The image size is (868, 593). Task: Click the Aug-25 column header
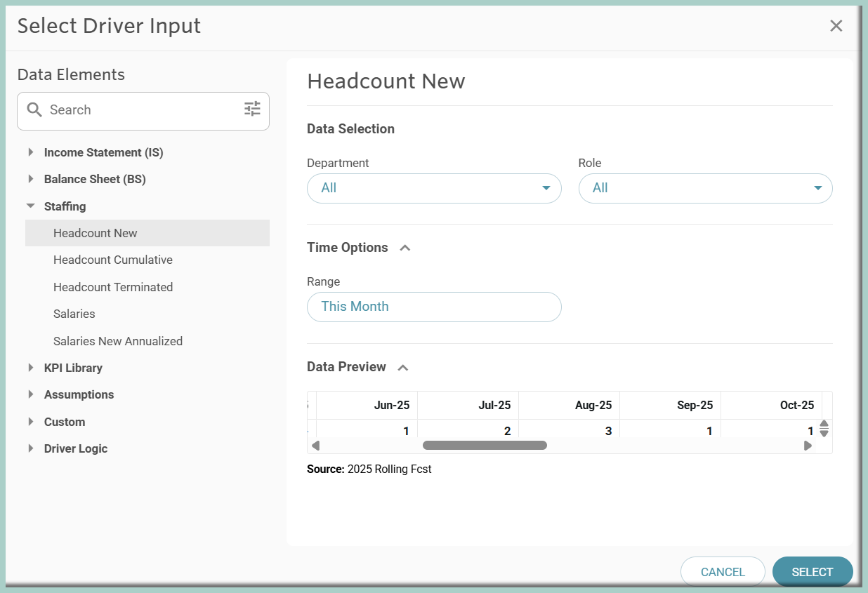[x=570, y=405]
